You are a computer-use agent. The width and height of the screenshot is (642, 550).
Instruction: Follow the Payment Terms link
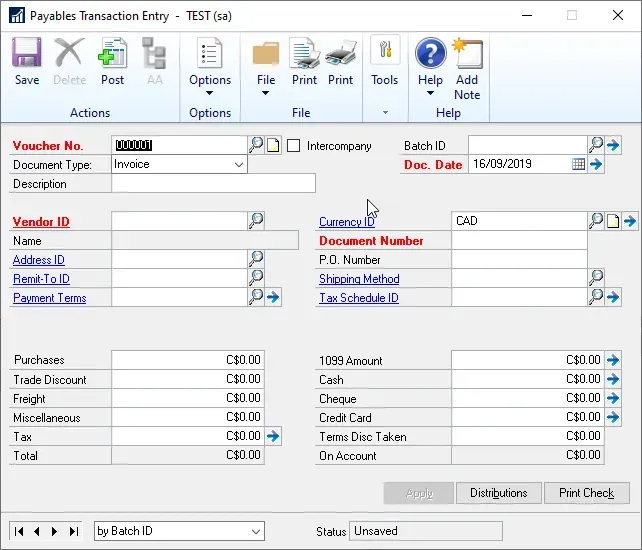pyautogui.click(x=49, y=298)
